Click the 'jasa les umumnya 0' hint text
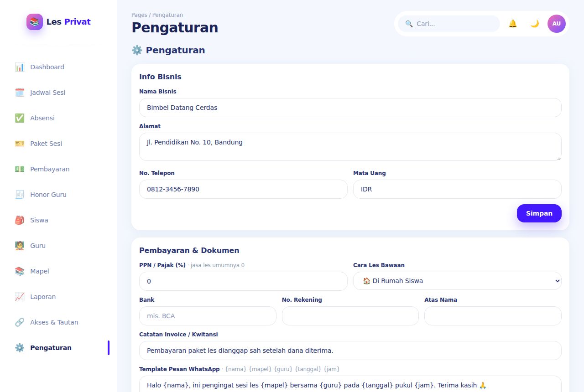The width and height of the screenshot is (584, 392). click(x=218, y=265)
